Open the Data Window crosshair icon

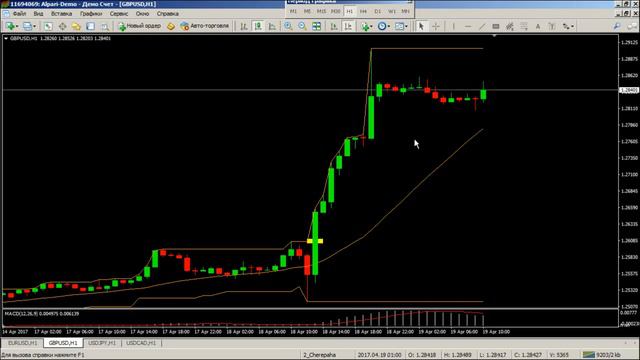62,26
